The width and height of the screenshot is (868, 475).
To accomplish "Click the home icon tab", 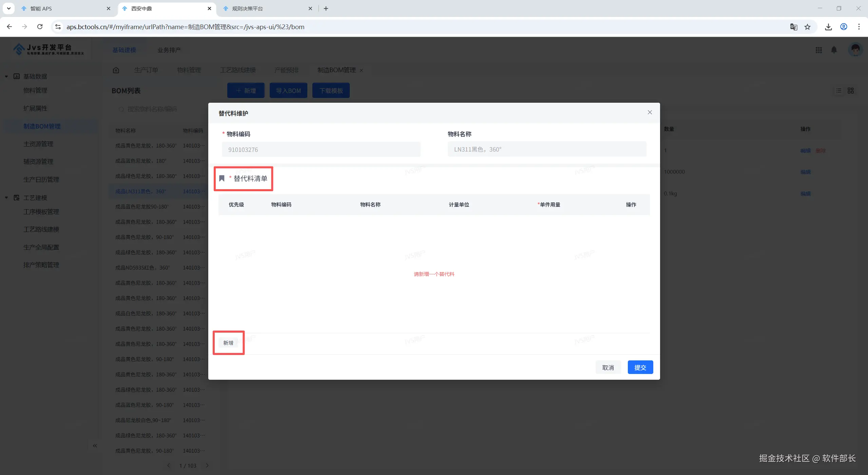I will 116,70.
